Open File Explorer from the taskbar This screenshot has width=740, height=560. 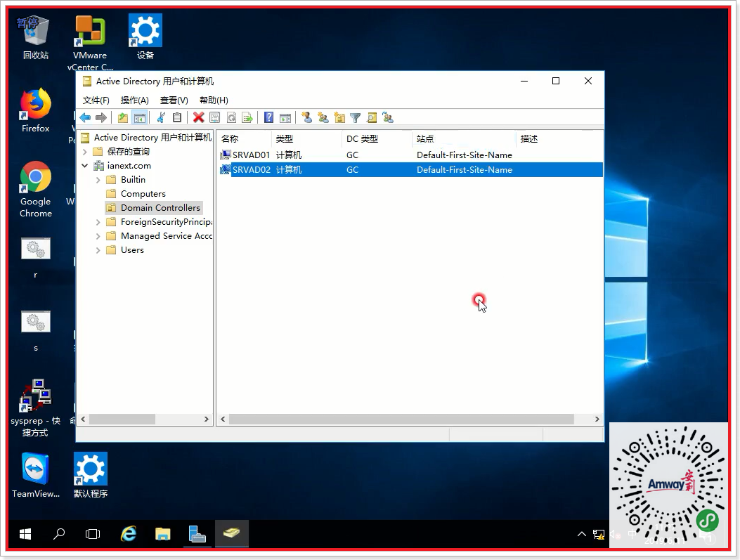[x=163, y=533]
